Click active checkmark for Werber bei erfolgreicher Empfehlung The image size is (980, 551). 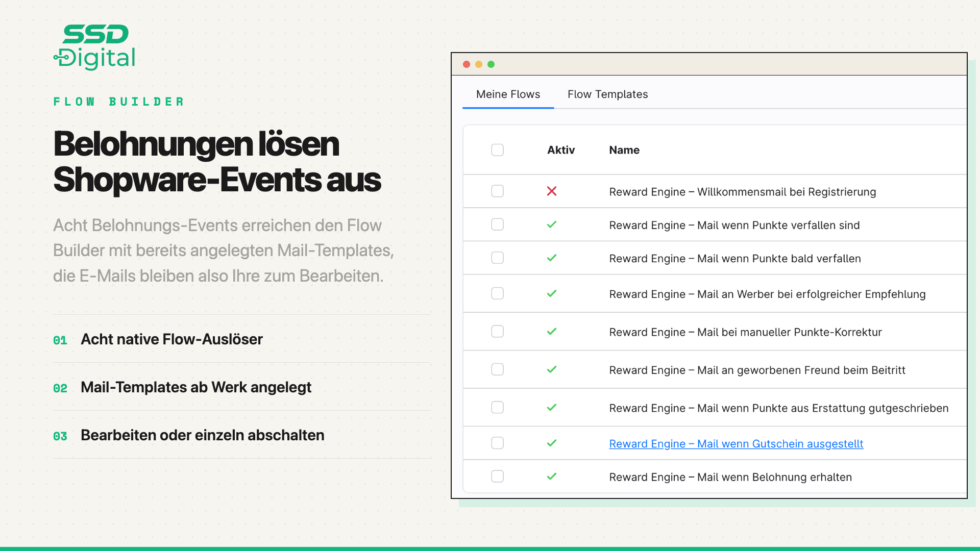click(552, 293)
